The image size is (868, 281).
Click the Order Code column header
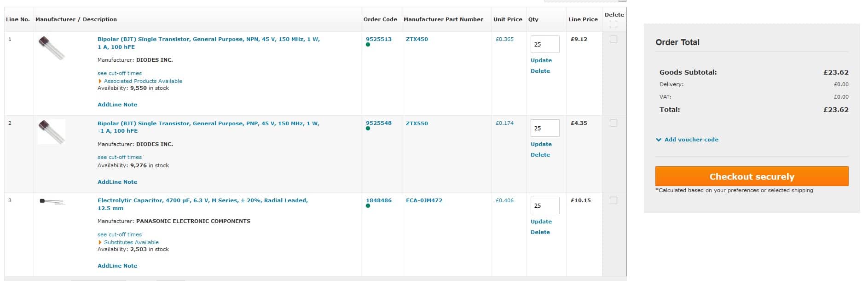(380, 19)
